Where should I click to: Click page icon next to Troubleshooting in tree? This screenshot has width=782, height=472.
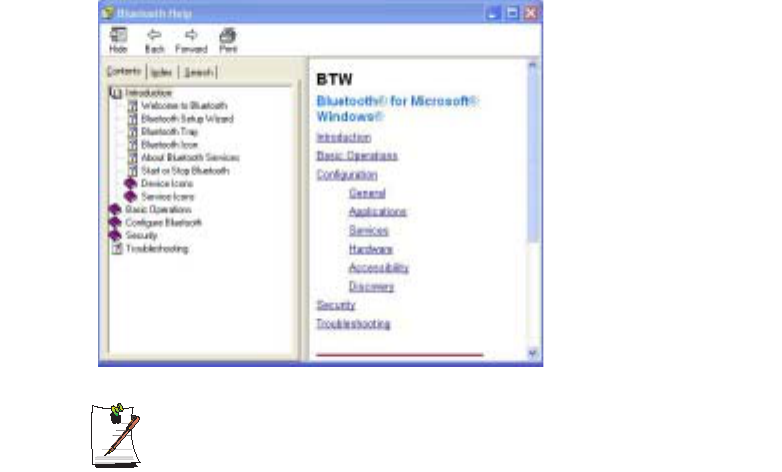(x=117, y=248)
